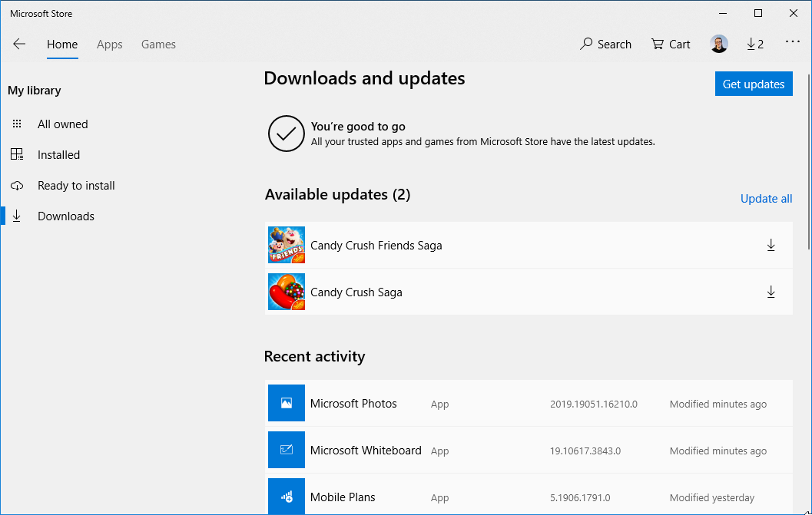Viewport: 812px width, 515px height.
Task: Open the Microsoft Photos activity entry
Action: (x=529, y=403)
